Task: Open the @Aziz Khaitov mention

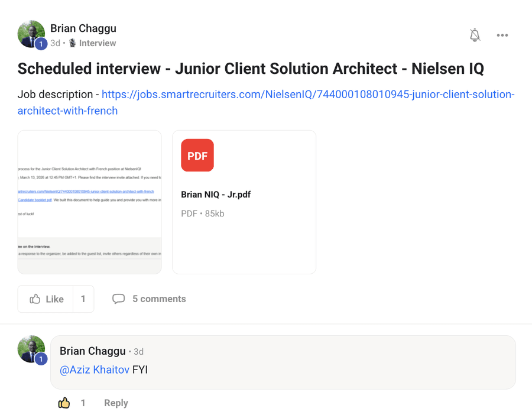Action: (95, 370)
